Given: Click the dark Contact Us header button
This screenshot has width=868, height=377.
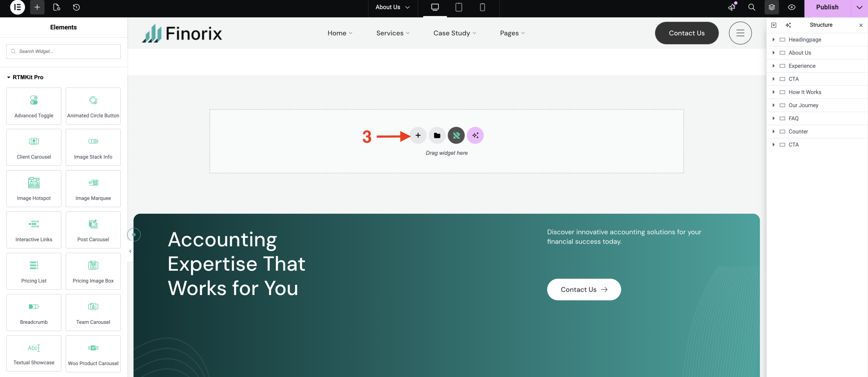Looking at the screenshot, I should [x=686, y=33].
